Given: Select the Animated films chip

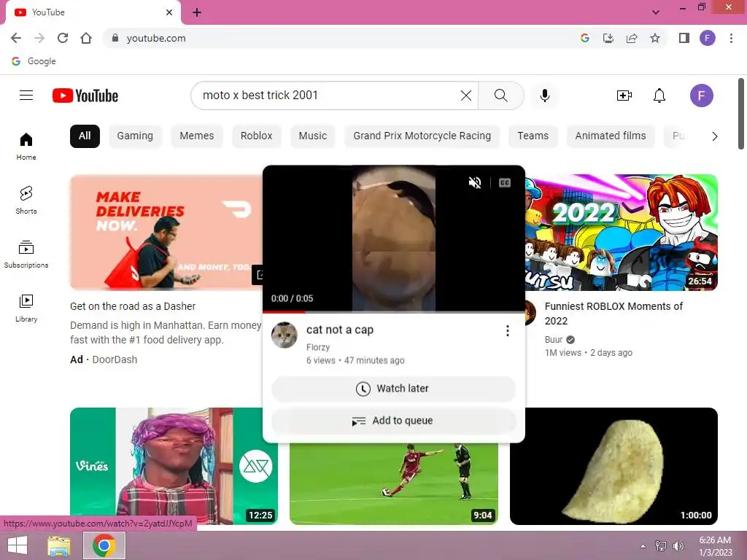Looking at the screenshot, I should tap(611, 136).
